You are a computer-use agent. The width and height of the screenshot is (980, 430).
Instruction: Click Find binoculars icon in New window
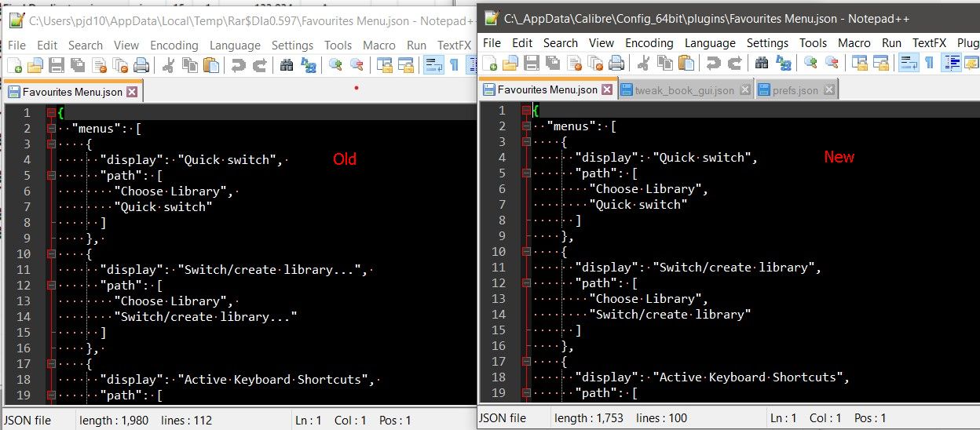click(762, 63)
